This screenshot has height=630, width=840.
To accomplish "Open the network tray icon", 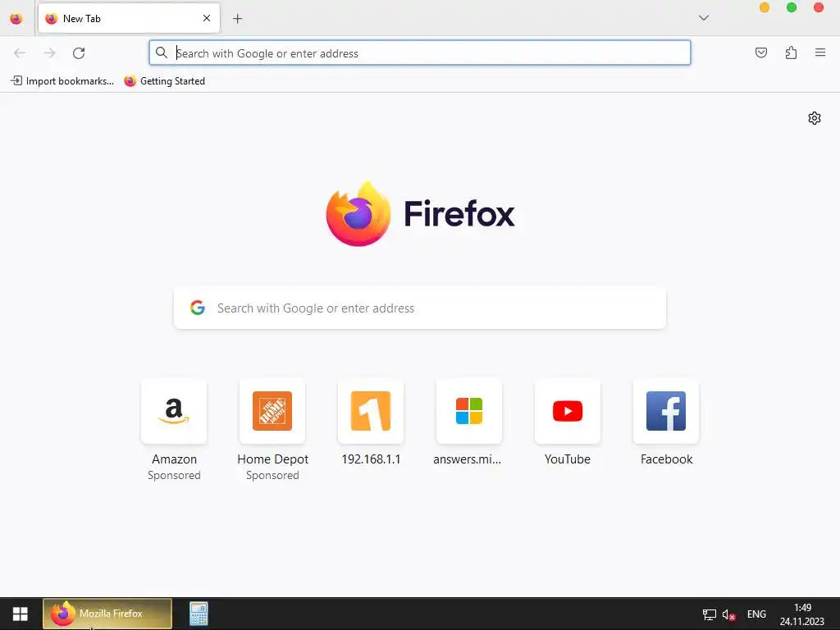I will pyautogui.click(x=710, y=614).
